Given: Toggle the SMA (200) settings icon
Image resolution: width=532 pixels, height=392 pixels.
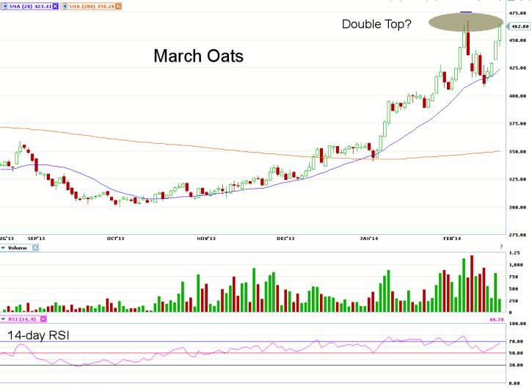Looking at the screenshot, I should pos(65,6).
